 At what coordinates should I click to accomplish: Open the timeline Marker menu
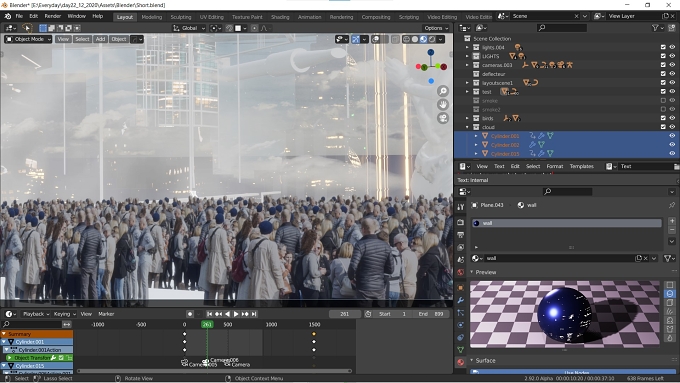[x=106, y=314]
